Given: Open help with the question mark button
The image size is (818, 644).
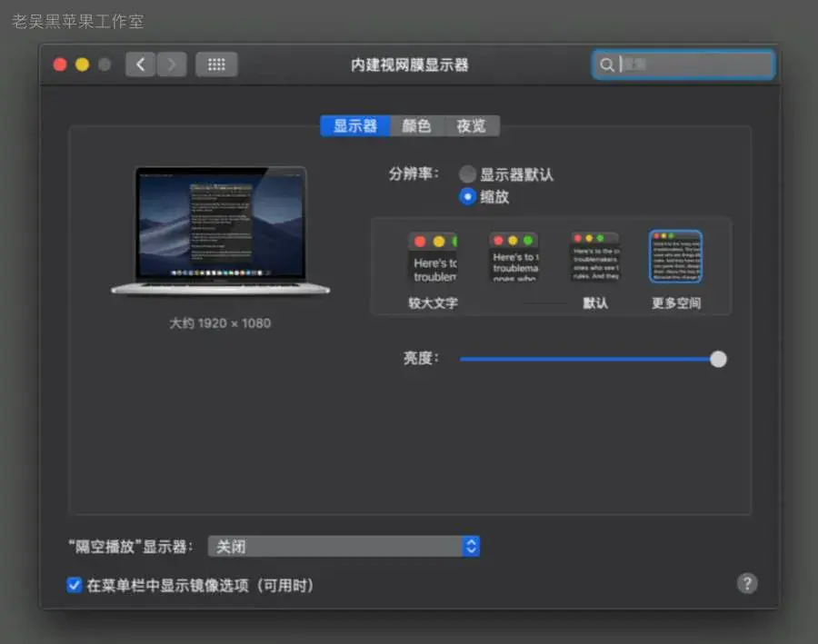Looking at the screenshot, I should pos(747,583).
